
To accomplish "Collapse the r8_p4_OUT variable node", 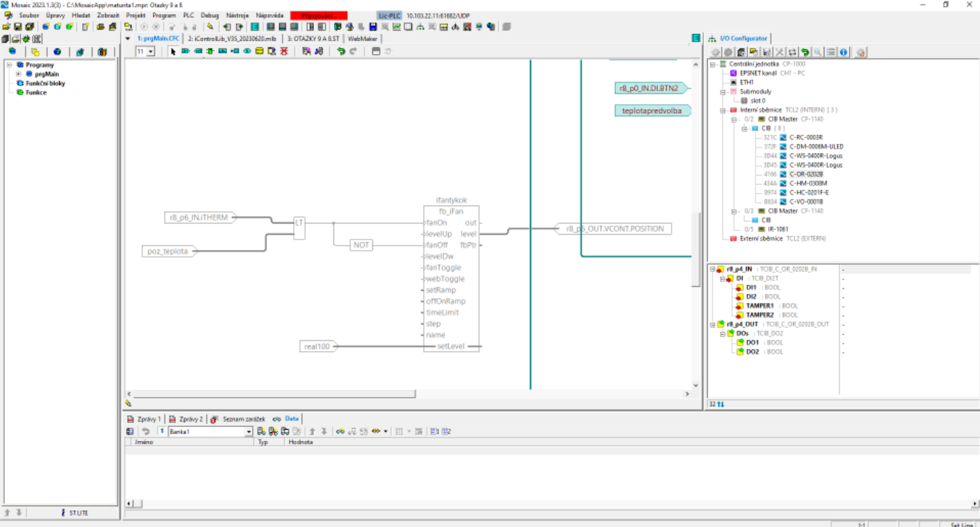I will point(713,324).
